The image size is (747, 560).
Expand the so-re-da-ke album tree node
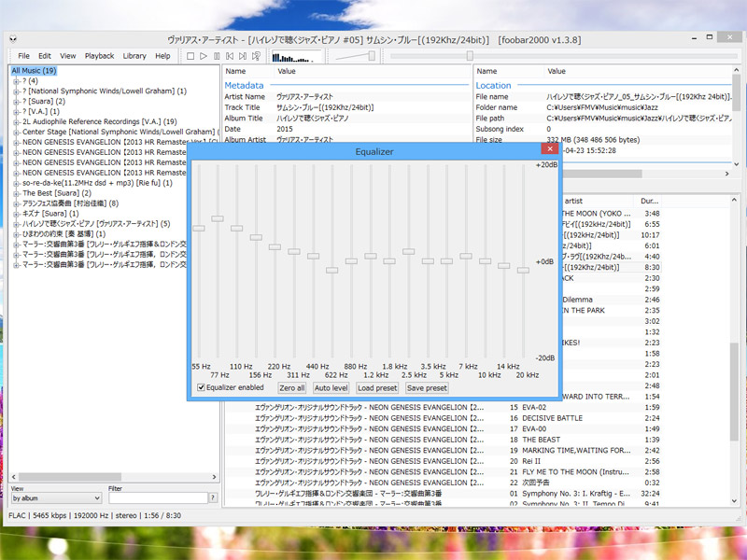coord(16,183)
